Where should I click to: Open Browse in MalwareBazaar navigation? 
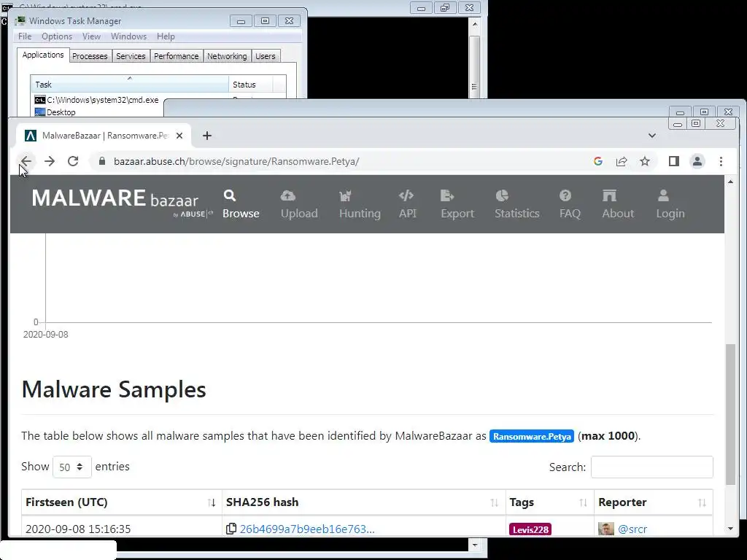point(241,204)
